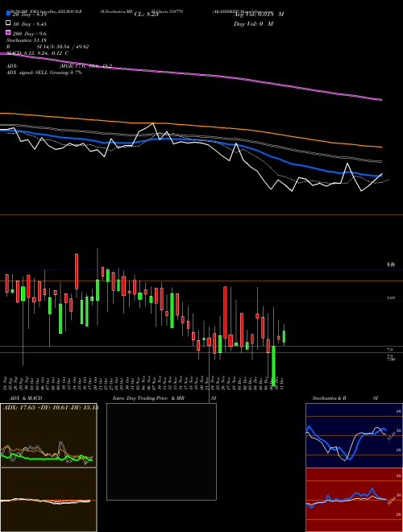
Task: Select the '50 Day - 8.43' legend text
Action: point(30,24)
